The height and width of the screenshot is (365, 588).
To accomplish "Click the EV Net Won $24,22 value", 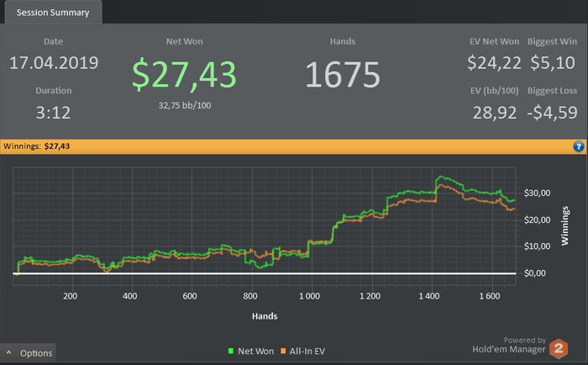I will [494, 63].
